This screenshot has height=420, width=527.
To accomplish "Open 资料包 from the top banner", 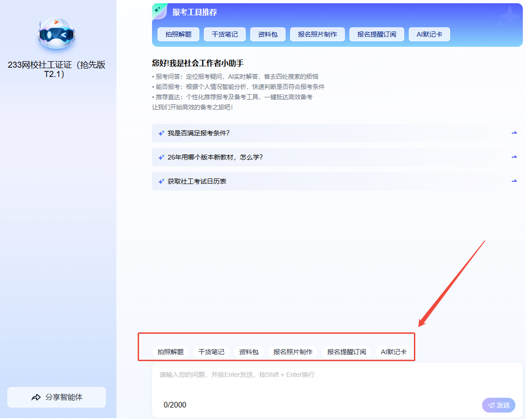I will [267, 34].
